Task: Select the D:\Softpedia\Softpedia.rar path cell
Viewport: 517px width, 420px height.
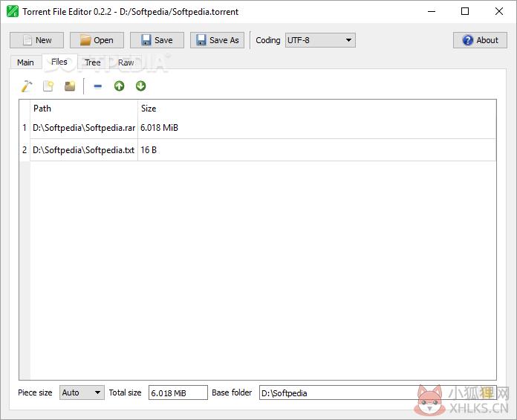Action: click(x=84, y=128)
